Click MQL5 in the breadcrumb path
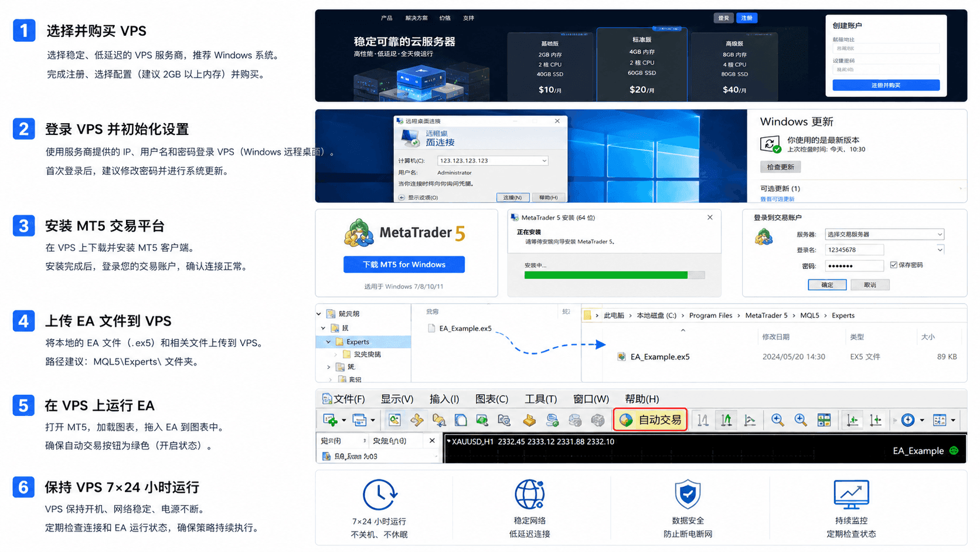 pyautogui.click(x=809, y=316)
